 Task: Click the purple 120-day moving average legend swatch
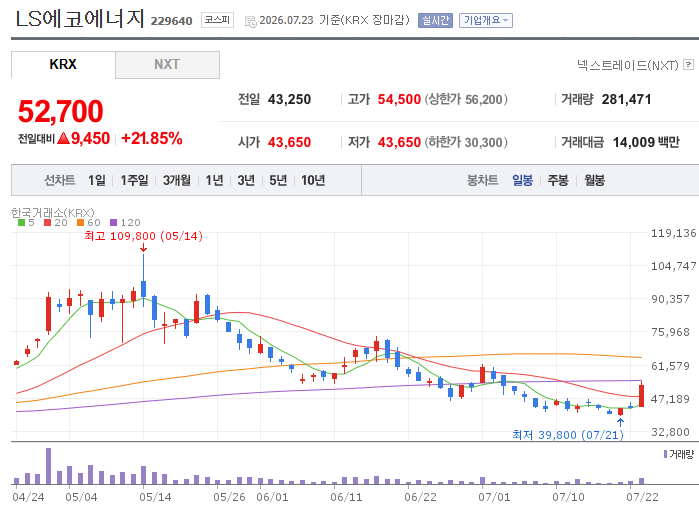(113, 222)
